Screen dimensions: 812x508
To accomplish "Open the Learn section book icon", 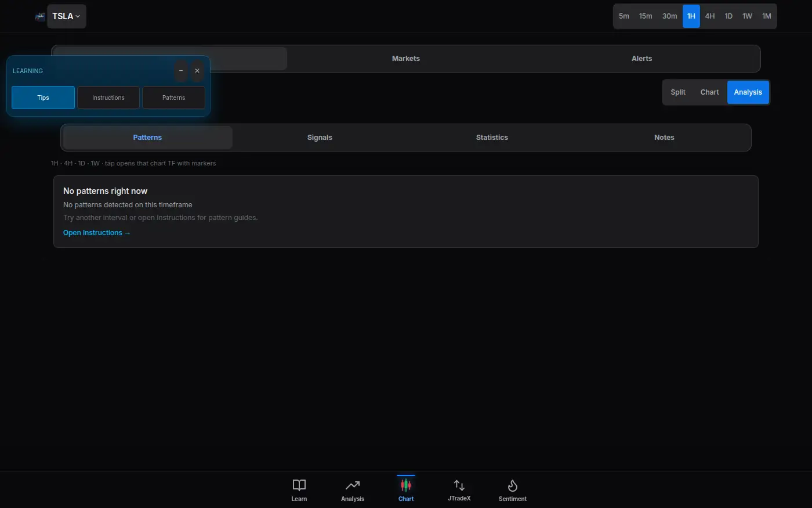I will (299, 485).
